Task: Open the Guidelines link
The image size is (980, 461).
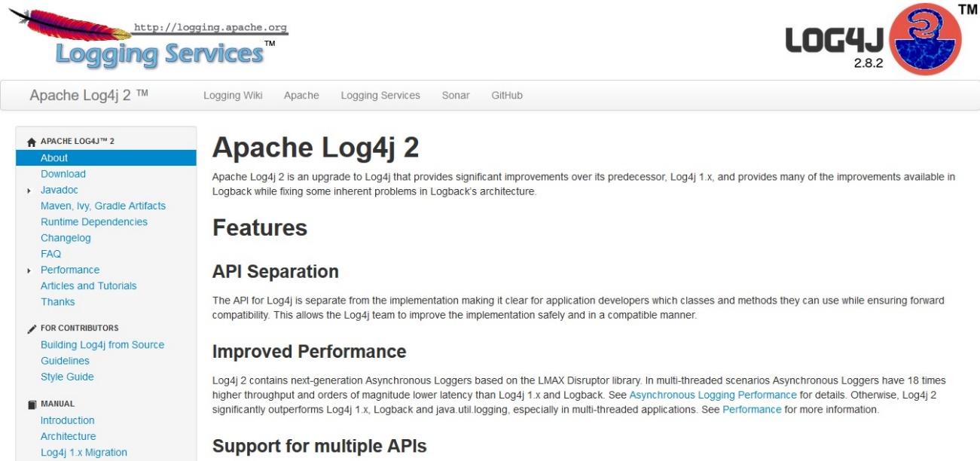Action: click(65, 361)
